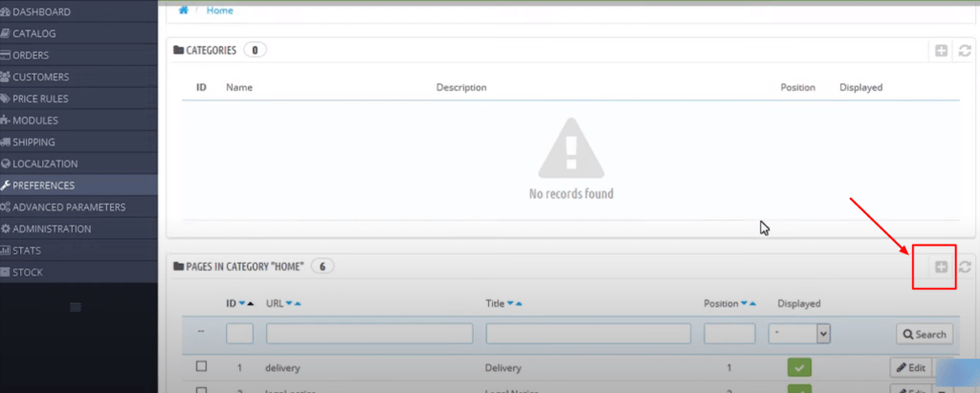Click Edit button for Delivery page
Image resolution: width=980 pixels, height=393 pixels.
click(x=911, y=367)
